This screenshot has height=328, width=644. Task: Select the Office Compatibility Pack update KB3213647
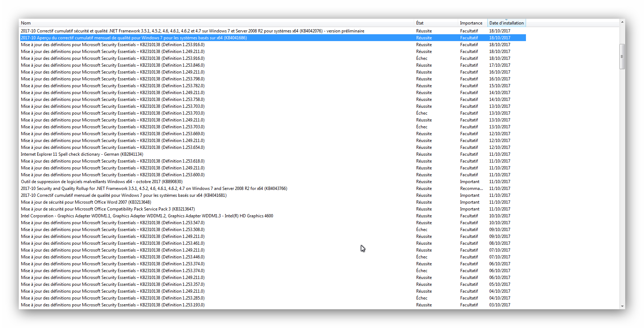pos(108,209)
